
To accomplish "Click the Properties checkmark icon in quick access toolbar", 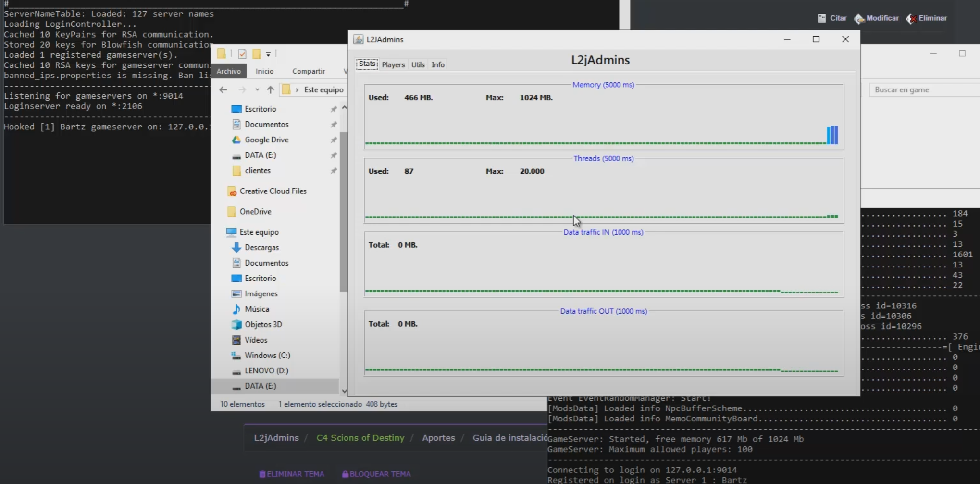I will pyautogui.click(x=242, y=54).
